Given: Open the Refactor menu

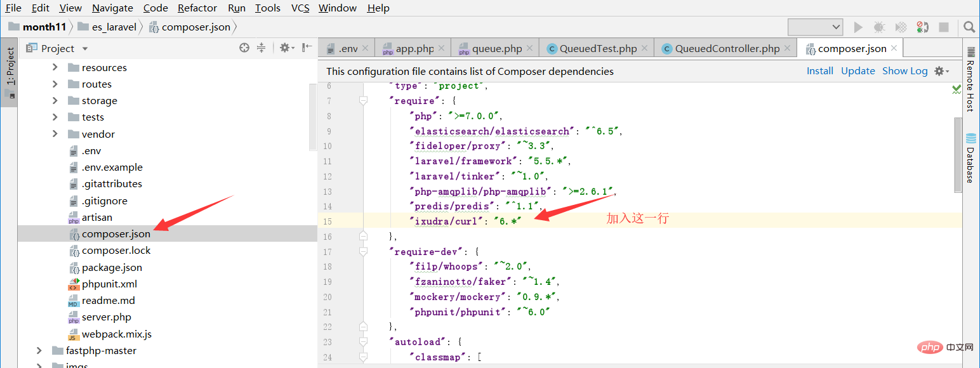Looking at the screenshot, I should coord(197,8).
